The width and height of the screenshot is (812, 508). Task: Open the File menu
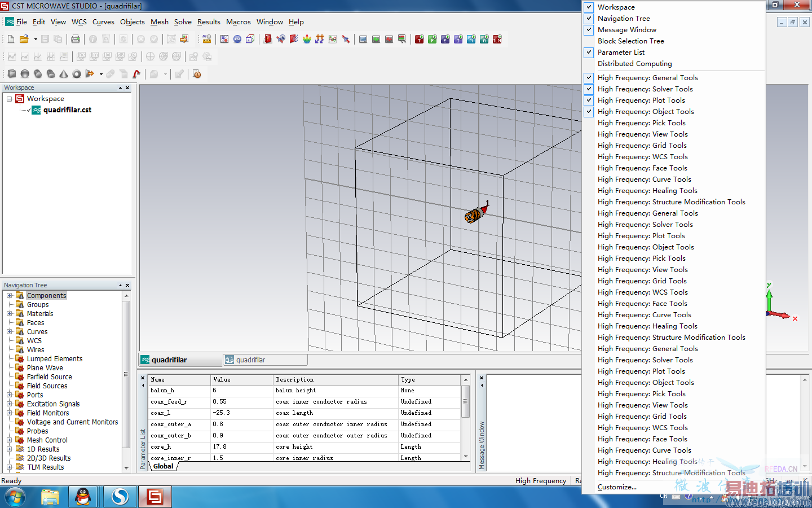coord(21,22)
